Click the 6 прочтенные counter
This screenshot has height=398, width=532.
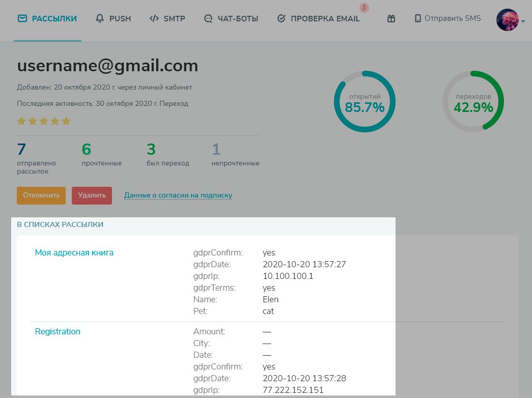102,155
